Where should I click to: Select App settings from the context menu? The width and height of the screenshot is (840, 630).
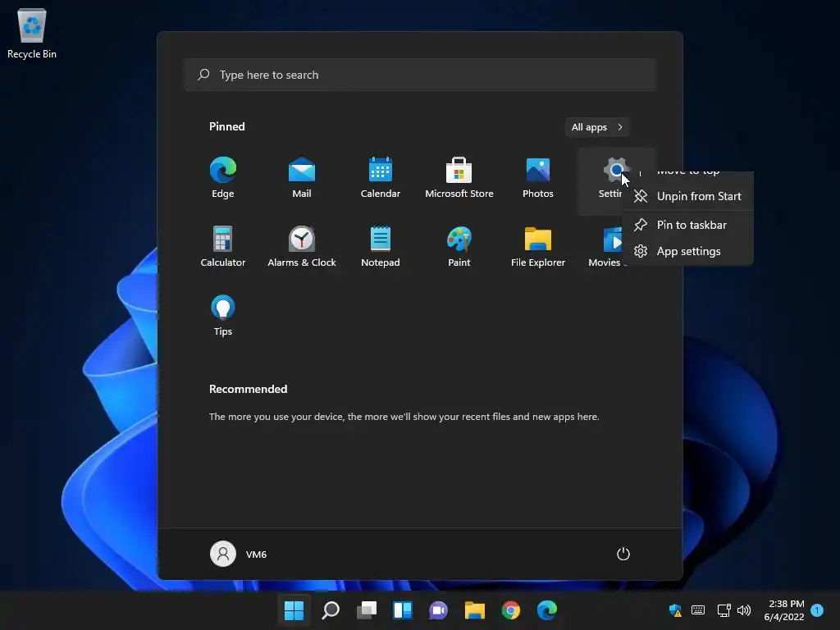[688, 251]
